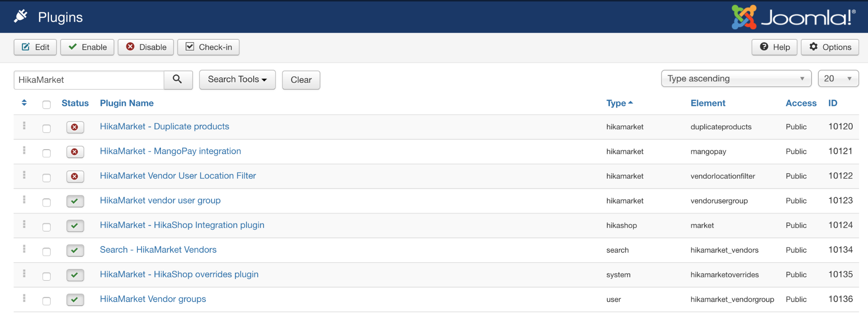
Task: Open the Options button
Action: coord(830,47)
